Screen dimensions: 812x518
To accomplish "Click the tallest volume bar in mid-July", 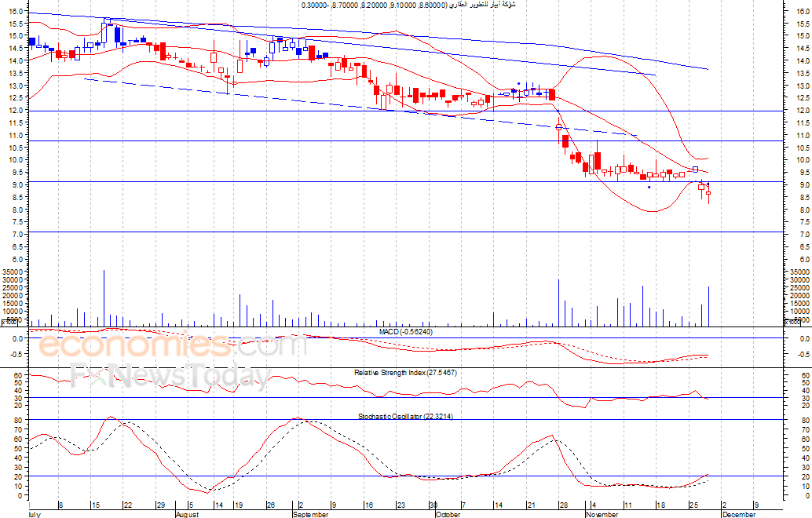I will pyautogui.click(x=104, y=298).
